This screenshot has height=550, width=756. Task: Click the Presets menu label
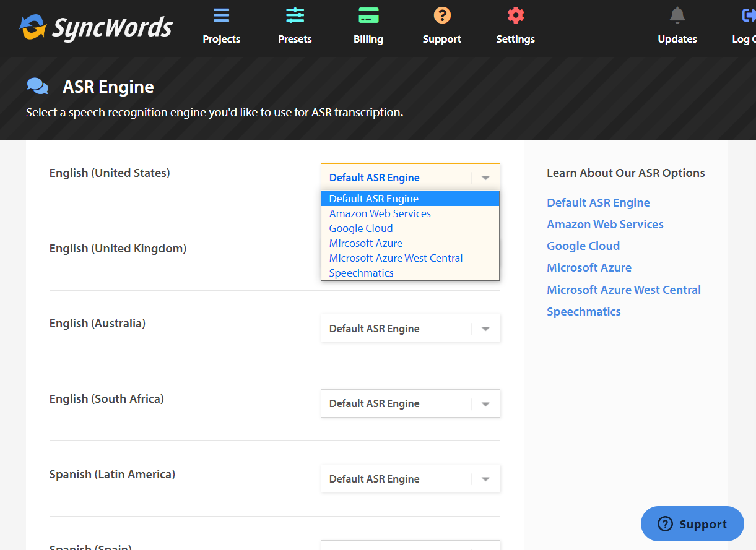click(295, 39)
